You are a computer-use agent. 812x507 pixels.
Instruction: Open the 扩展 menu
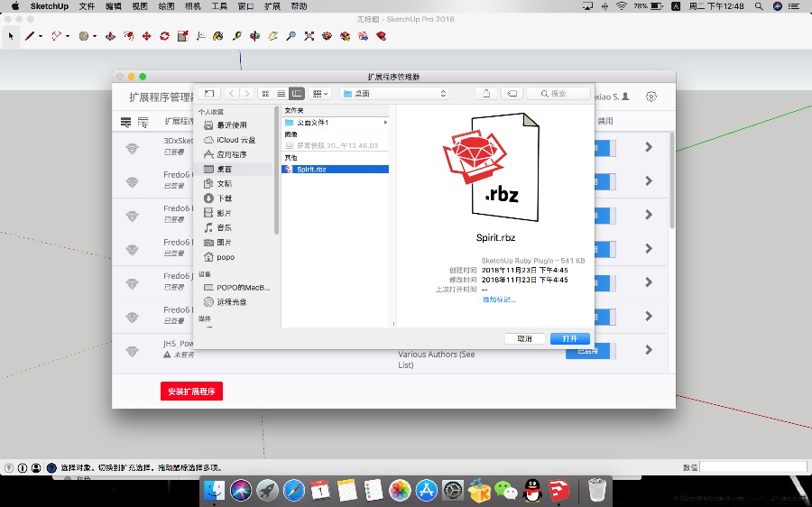[x=272, y=6]
